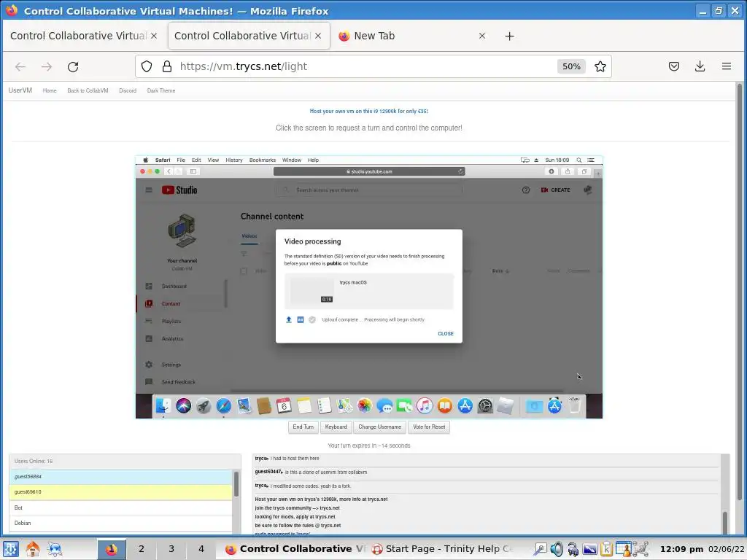Open the Trash in the macOS dock
Viewport: 747px width, 560px height.
coord(575,405)
